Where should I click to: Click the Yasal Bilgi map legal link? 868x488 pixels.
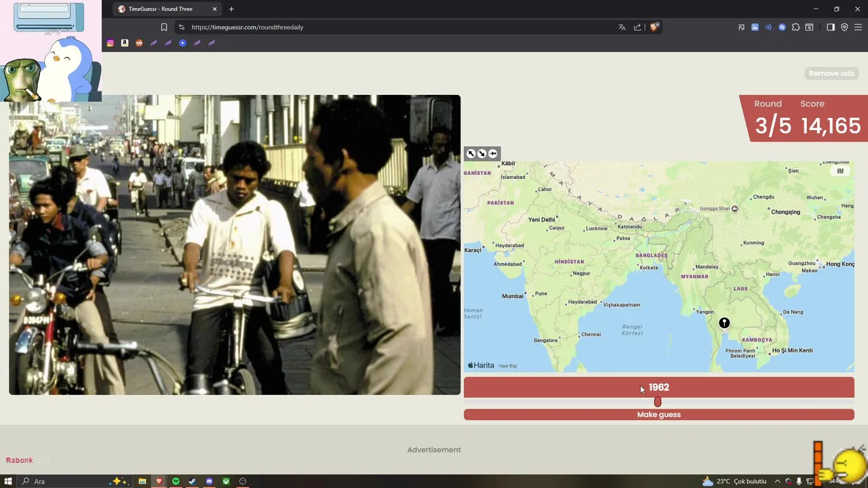(507, 366)
